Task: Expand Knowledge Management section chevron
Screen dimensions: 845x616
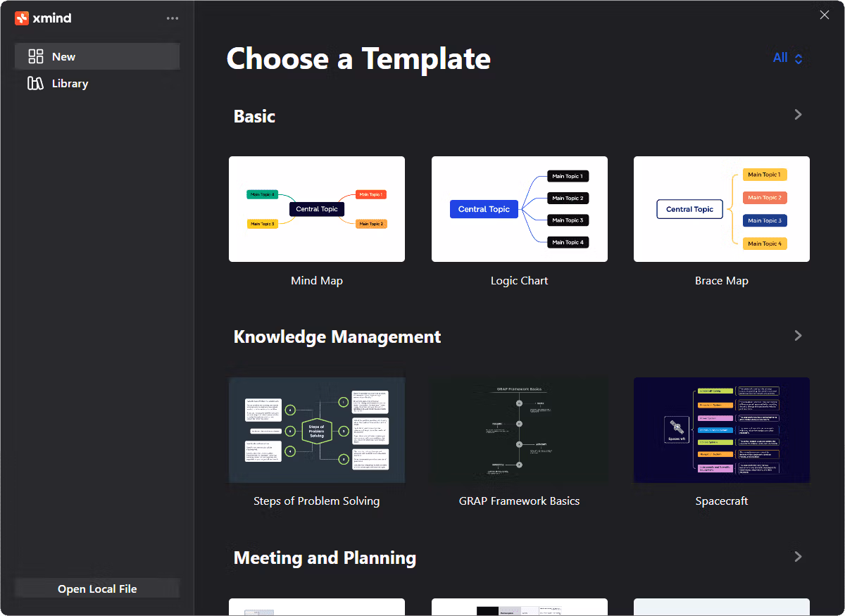Action: tap(798, 336)
